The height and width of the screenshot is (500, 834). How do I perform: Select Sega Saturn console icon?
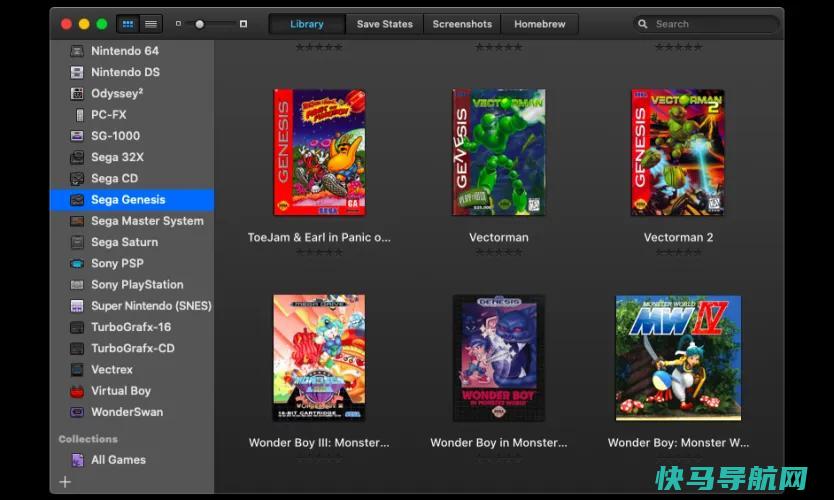pyautogui.click(x=77, y=243)
